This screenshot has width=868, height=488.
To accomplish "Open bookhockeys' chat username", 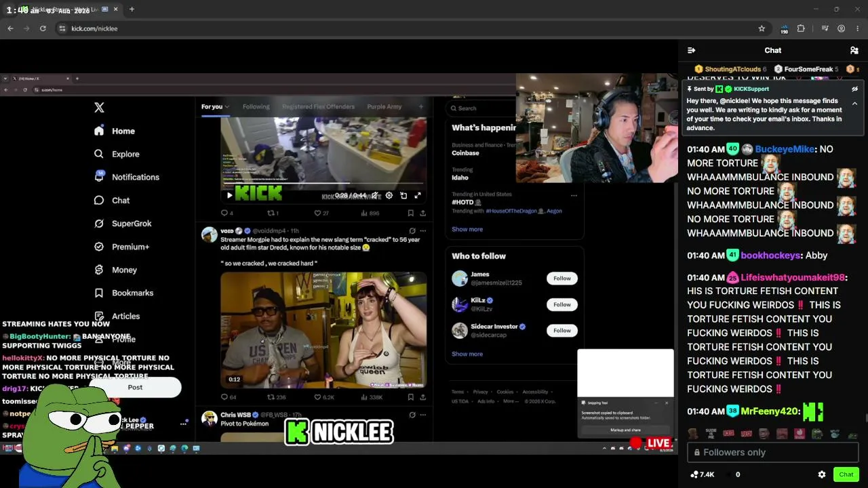I will tap(770, 256).
